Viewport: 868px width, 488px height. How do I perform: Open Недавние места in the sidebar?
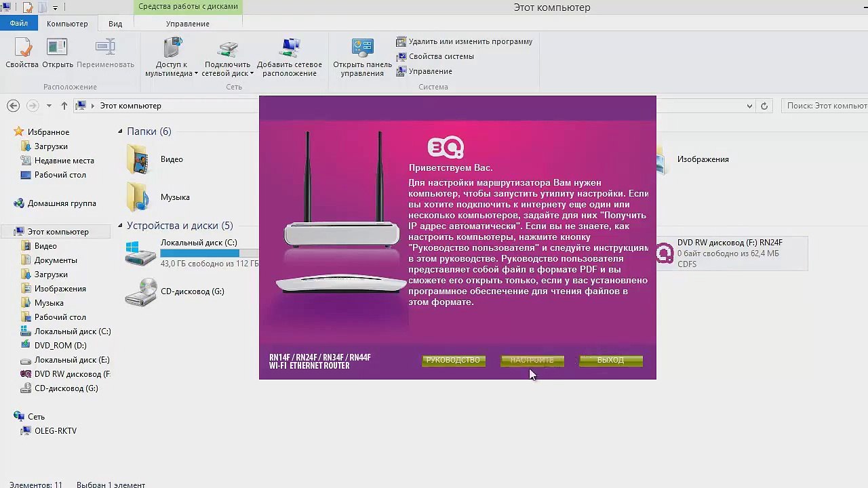(64, 161)
